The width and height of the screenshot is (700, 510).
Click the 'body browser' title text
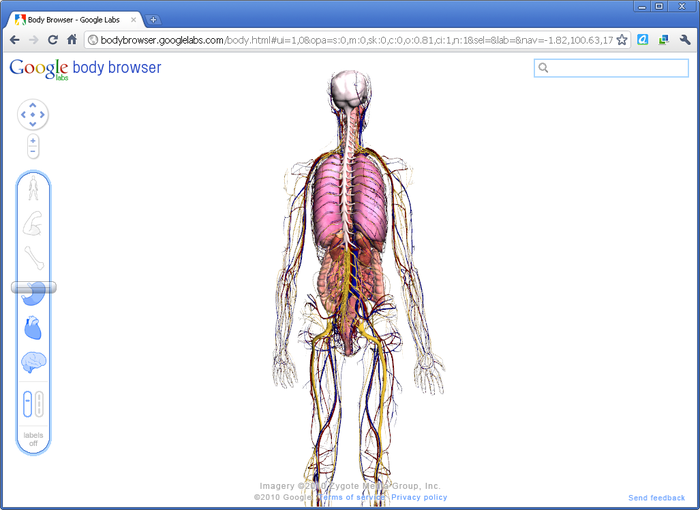pos(117,67)
